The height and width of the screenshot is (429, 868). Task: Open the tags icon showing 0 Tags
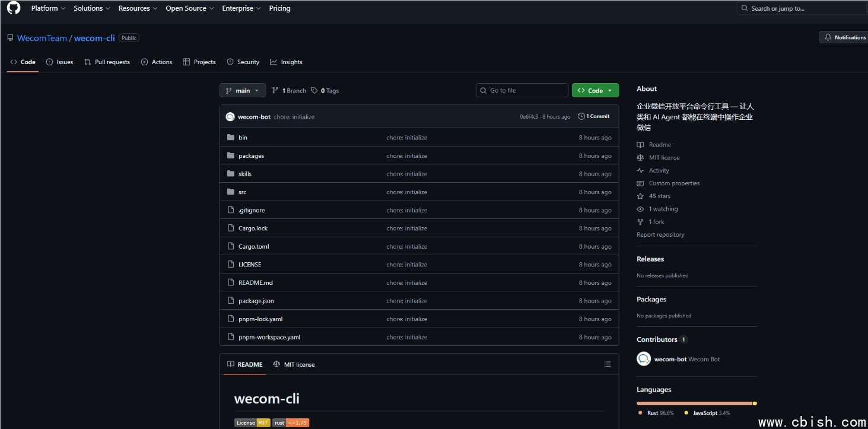pos(314,91)
